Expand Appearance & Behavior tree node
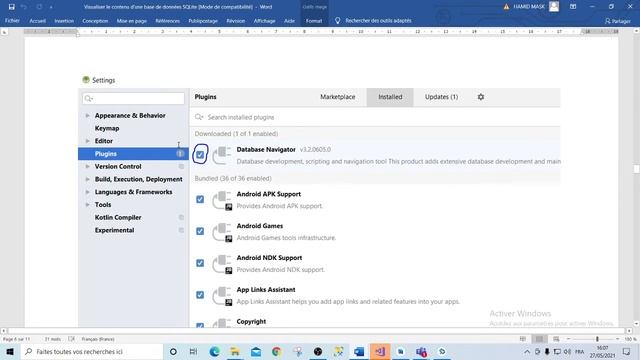 (87, 116)
